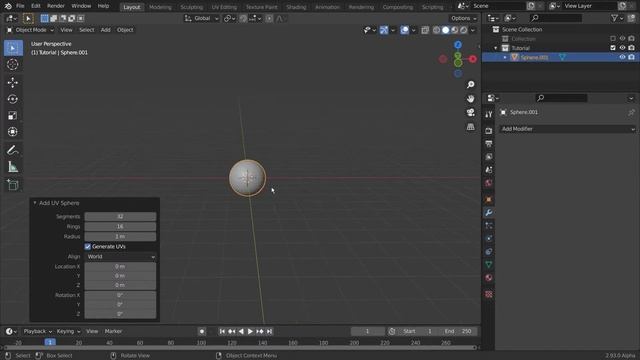Viewport: 640px width, 360px height.
Task: Click the timeline Marker menu
Action: pyautogui.click(x=113, y=331)
